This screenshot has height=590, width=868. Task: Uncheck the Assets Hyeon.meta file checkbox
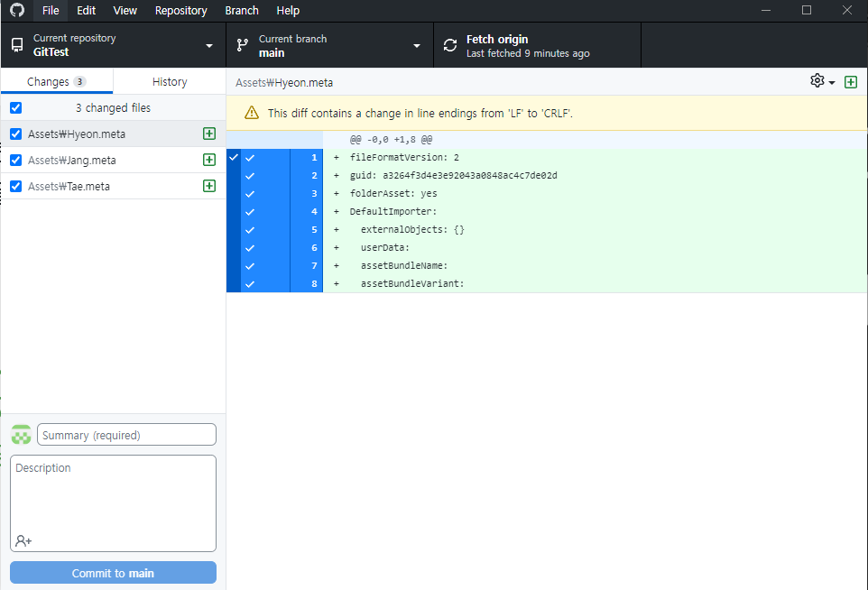coord(16,134)
